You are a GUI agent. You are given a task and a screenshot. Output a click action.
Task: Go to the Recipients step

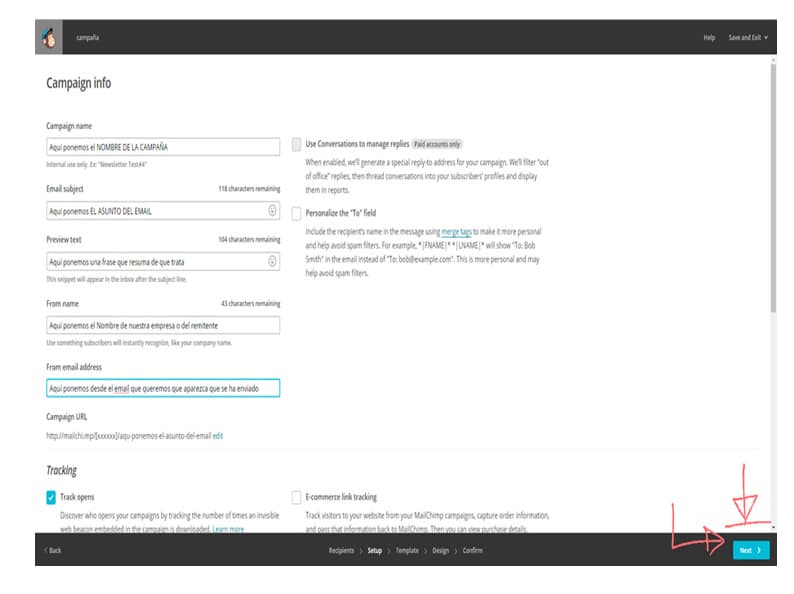[343, 551]
